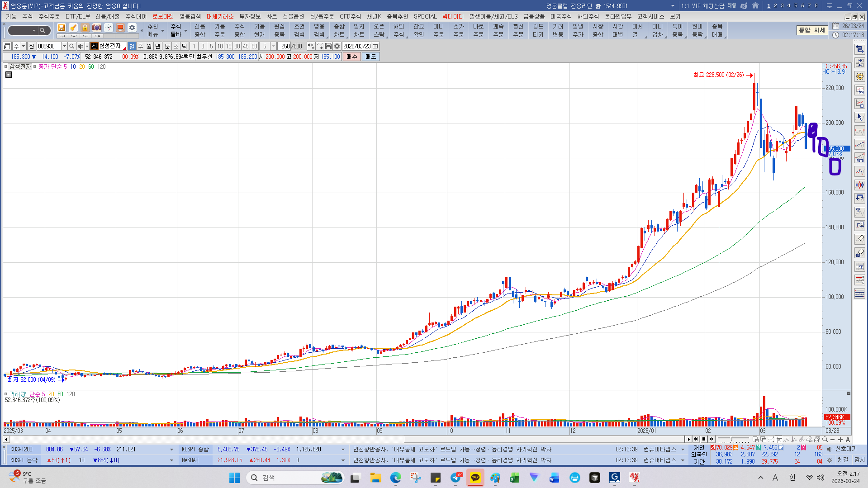Expand the KOSPI 종합 index dropdown
This screenshot has width=868, height=488.
point(343,450)
